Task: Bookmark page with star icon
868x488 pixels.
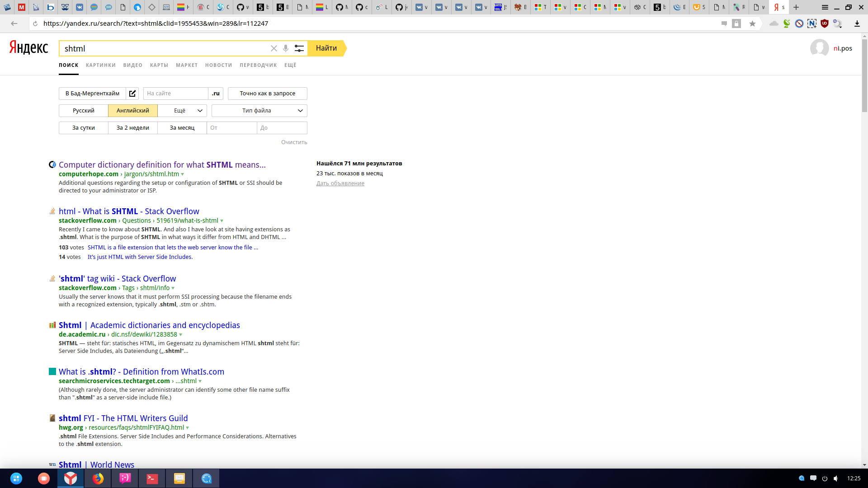Action: [752, 23]
